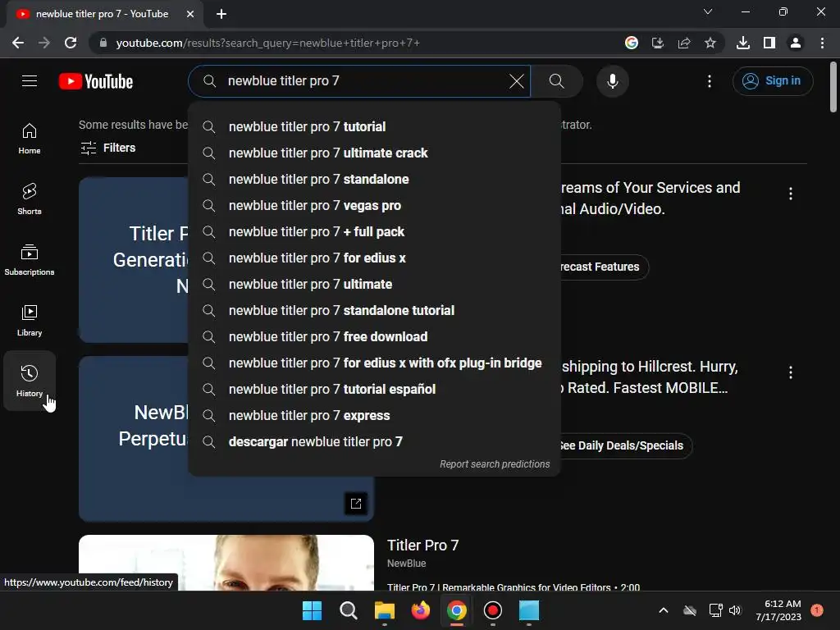Open the NewBlue channel link
This screenshot has height=630, width=840.
point(407,564)
